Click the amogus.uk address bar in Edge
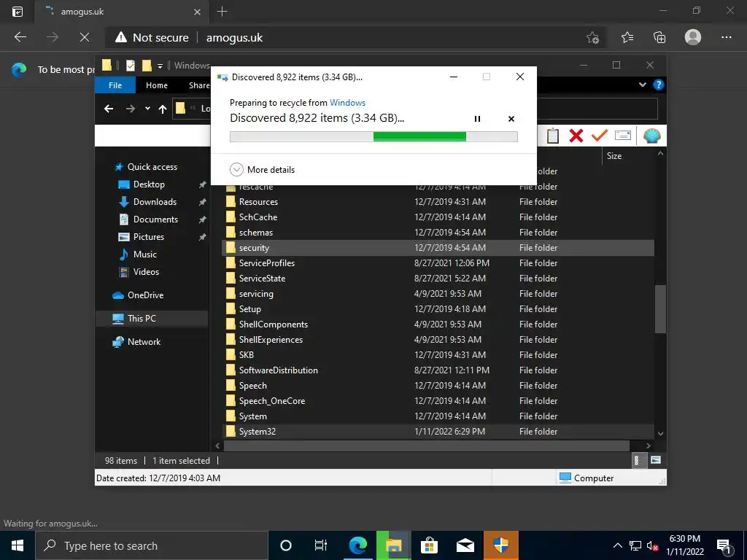The width and height of the screenshot is (747, 560). coord(234,38)
